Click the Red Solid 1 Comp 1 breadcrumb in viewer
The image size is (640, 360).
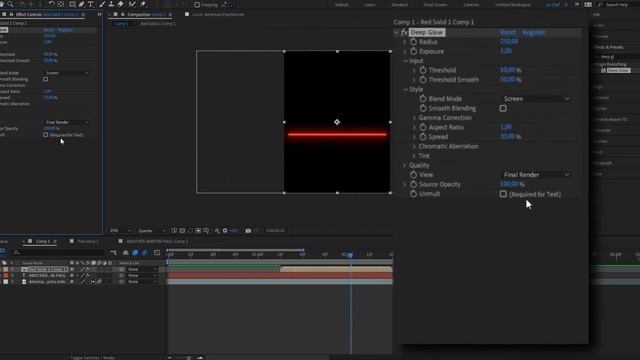tap(158, 24)
